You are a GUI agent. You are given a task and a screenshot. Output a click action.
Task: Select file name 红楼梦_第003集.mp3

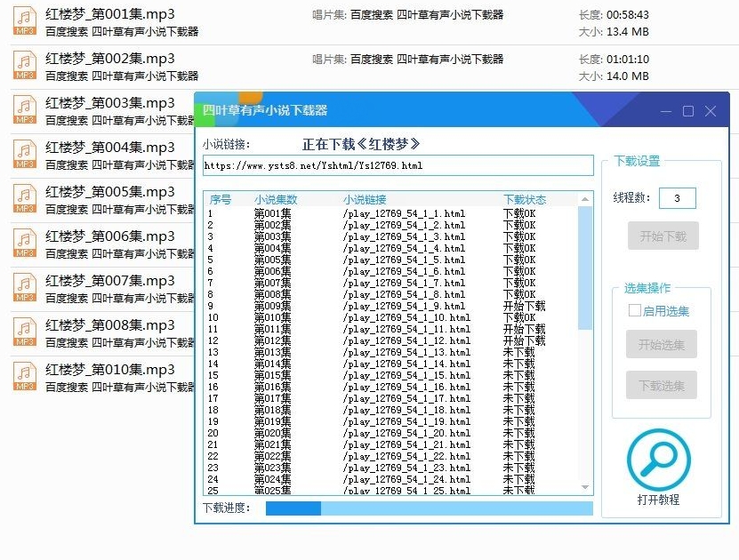[109, 103]
